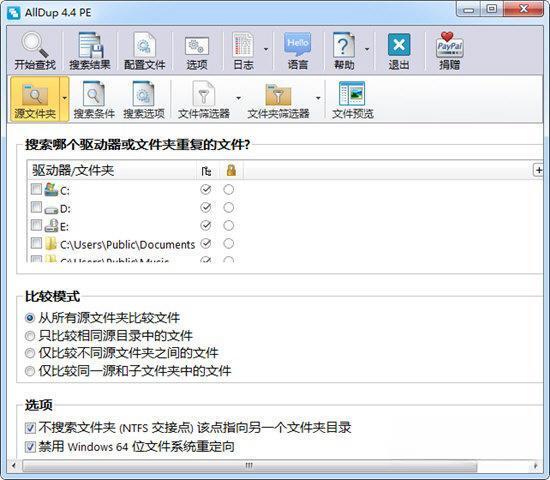Select 仅比较不同源文件夹之间的文件 radio option
Viewport: 550px width, 480px height.
(30, 353)
